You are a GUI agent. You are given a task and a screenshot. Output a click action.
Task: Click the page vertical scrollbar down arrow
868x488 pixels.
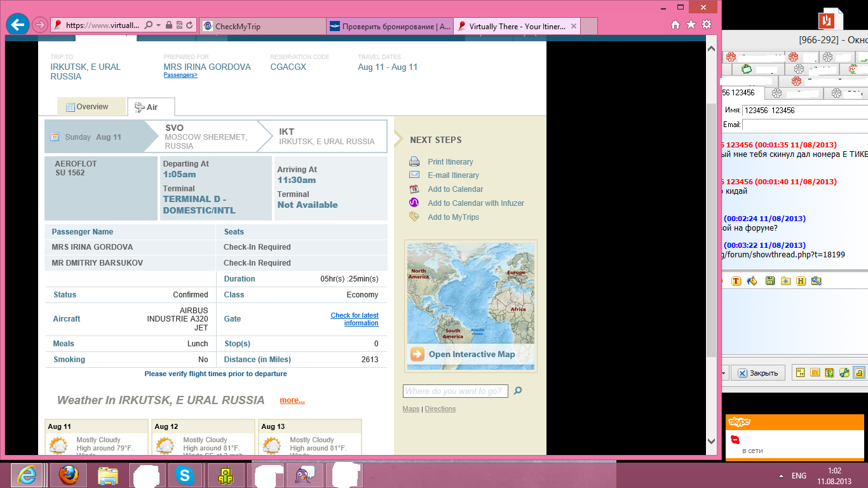click(711, 441)
